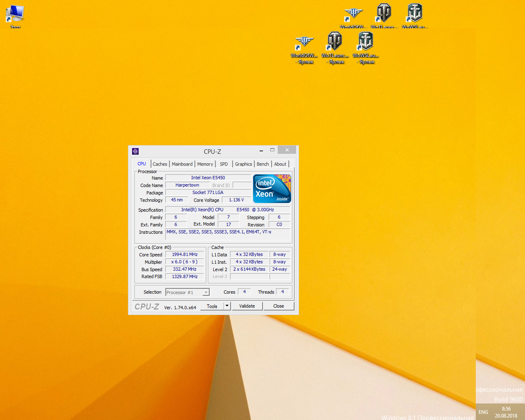Open the clock showing 8:56 20.08.2018
This screenshot has width=525, height=420.
coord(506,412)
